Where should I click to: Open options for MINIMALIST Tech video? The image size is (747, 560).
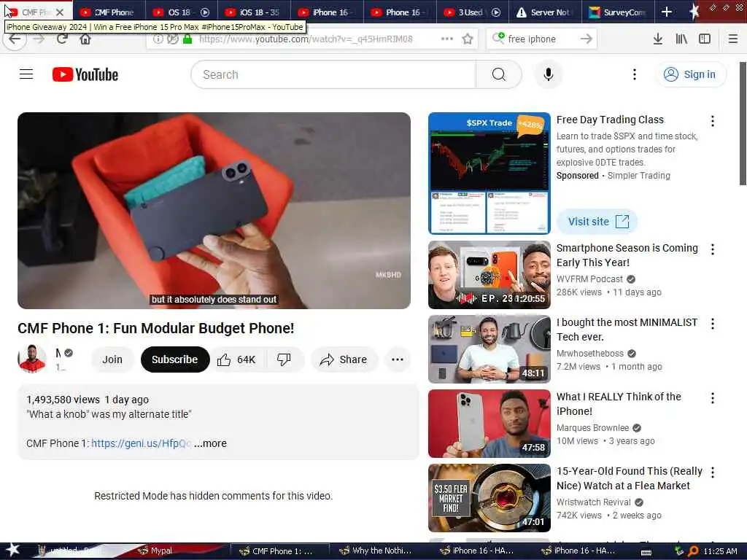(x=712, y=324)
